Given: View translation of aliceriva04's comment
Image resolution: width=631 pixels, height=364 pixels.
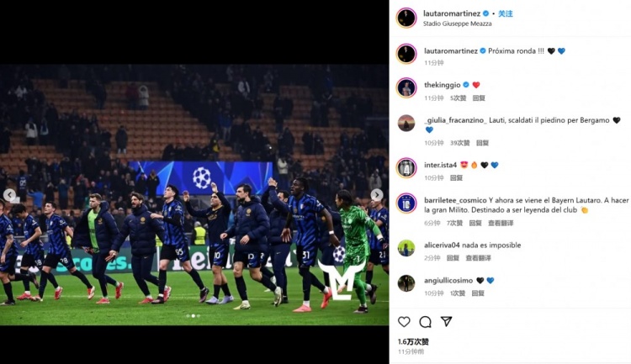Looking at the screenshot, I should point(478,258).
